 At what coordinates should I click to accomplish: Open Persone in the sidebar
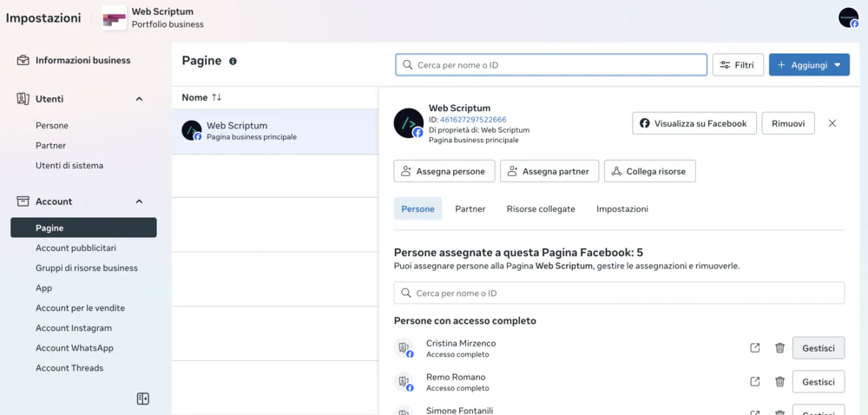click(52, 126)
